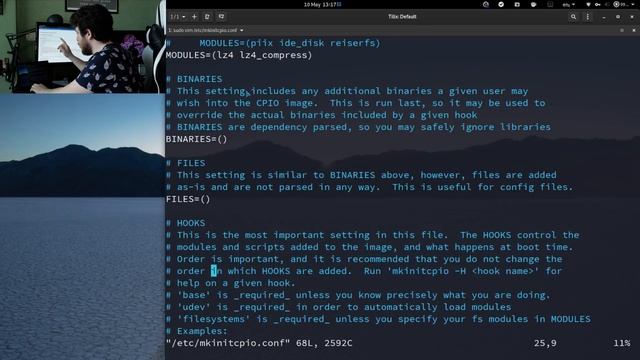
Task: Click the cursor position '25,9' in status line
Action: coord(545,343)
